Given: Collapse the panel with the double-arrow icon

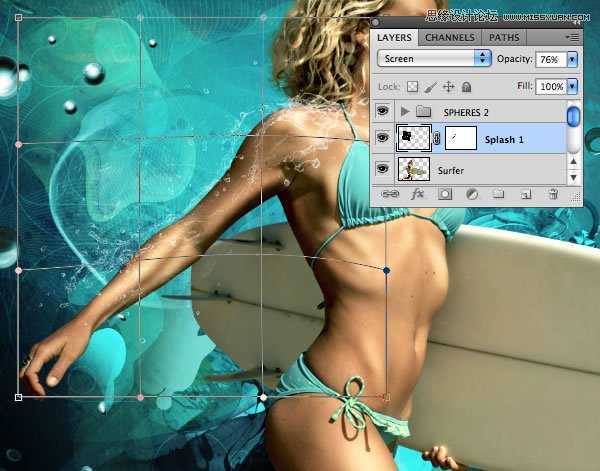Looking at the screenshot, I should (576, 23).
